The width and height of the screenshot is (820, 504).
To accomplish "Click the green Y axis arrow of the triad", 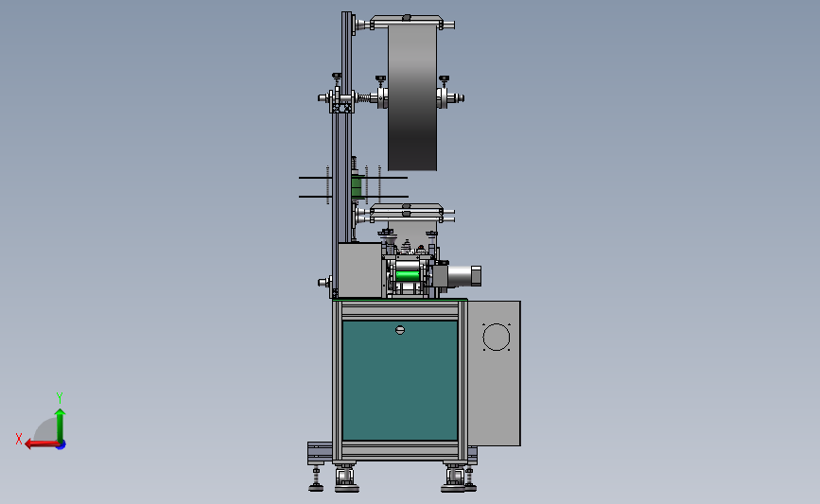I will [61, 425].
